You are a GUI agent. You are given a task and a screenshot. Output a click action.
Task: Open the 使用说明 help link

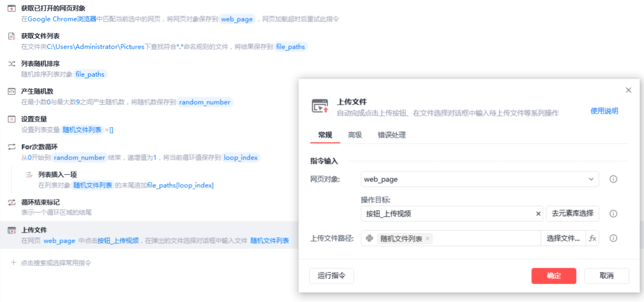point(604,111)
